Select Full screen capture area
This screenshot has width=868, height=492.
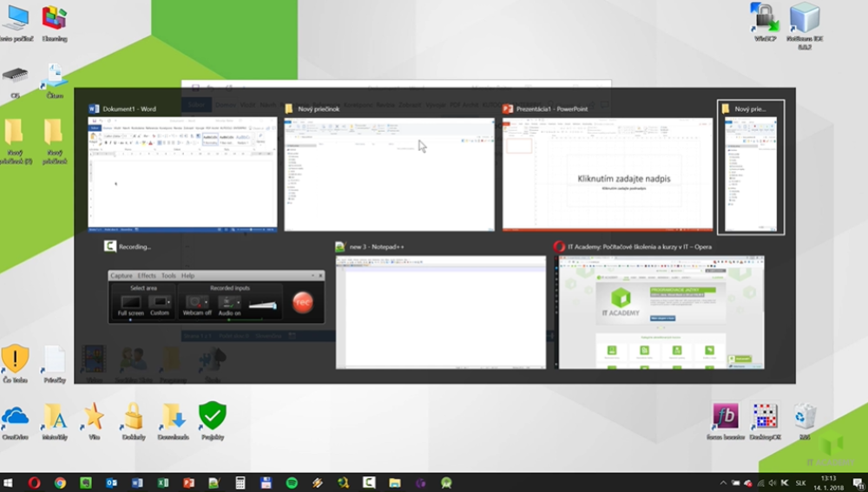point(131,303)
